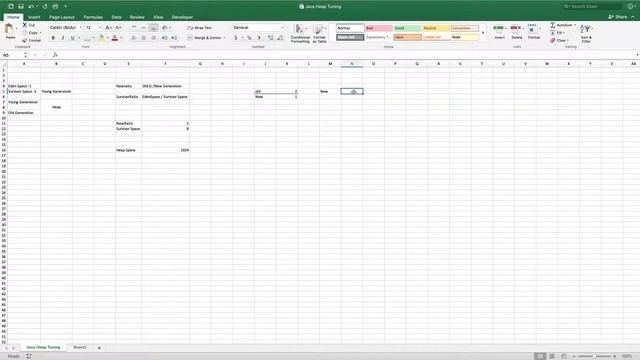Apply percent style to the cell
The image size is (640, 360).
249,38
